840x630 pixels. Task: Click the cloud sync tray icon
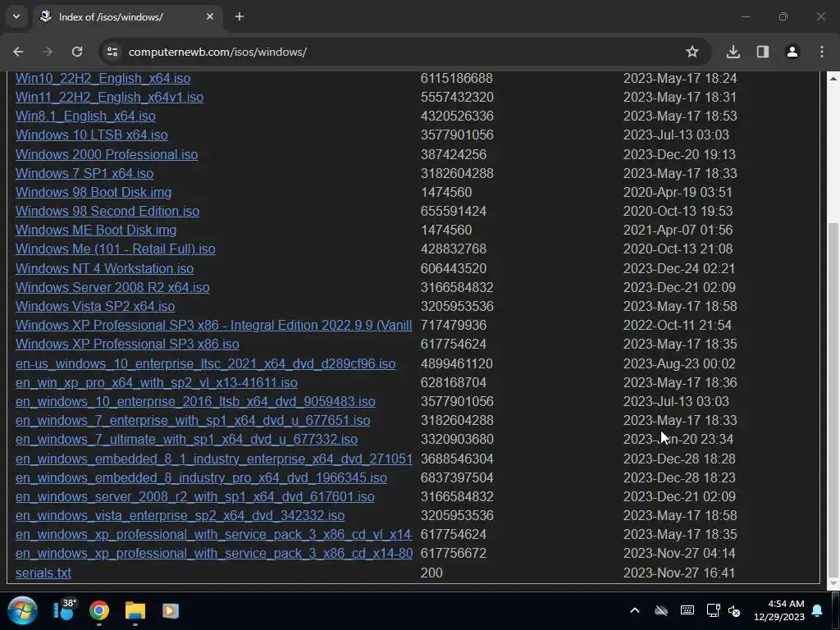click(661, 610)
